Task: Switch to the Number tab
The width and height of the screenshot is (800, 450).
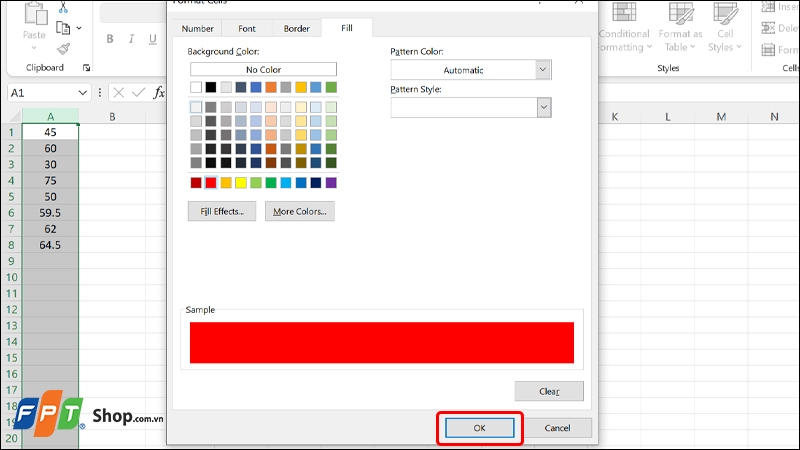Action: point(197,29)
